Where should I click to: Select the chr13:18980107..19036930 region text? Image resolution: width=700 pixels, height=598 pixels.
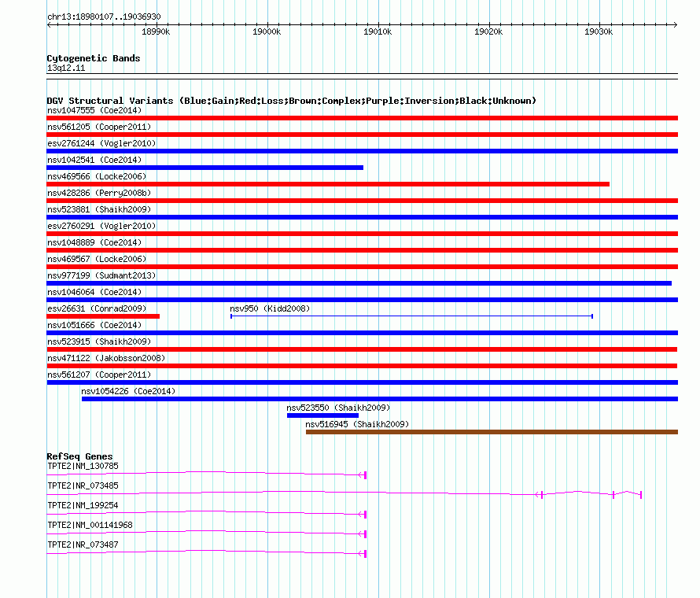tap(104, 17)
